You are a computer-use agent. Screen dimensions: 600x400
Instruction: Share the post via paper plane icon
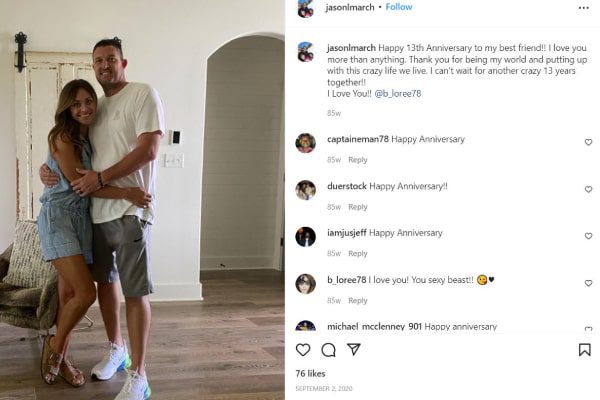click(354, 349)
